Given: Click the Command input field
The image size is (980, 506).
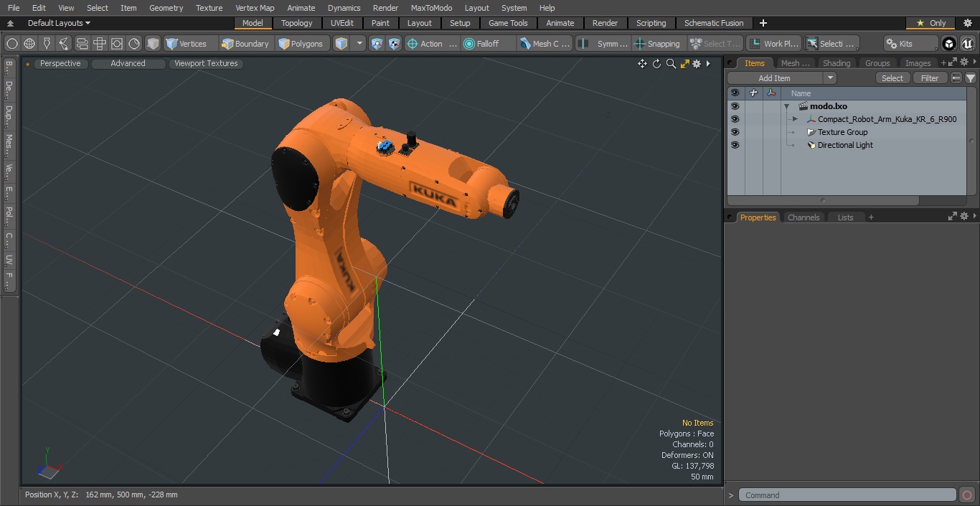Looking at the screenshot, I should [x=847, y=495].
